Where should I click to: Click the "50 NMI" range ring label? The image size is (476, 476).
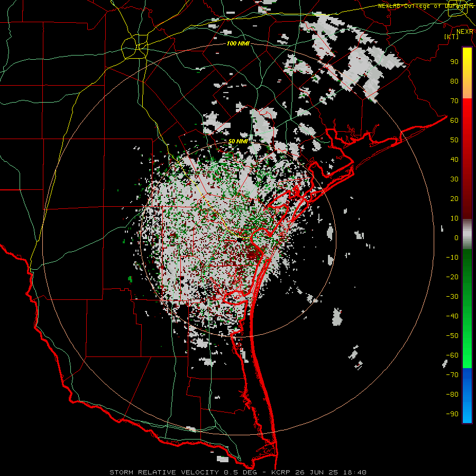click(x=238, y=141)
